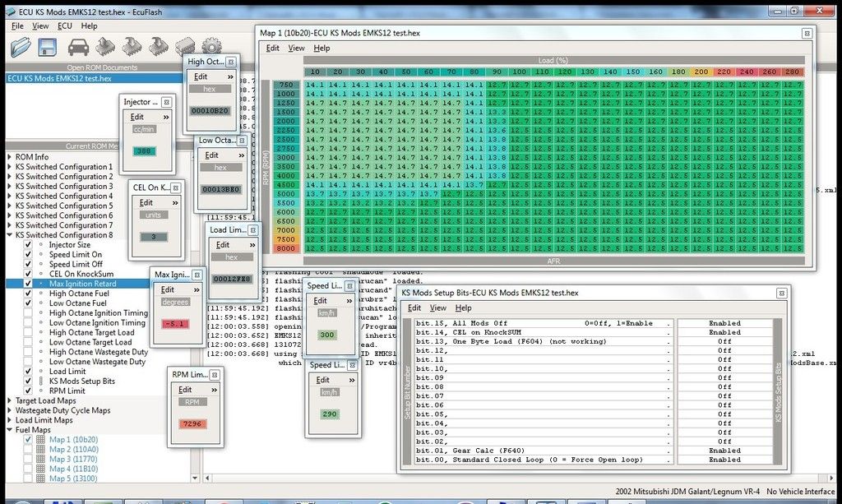Click the open ROM folder icon

pyautogui.click(x=21, y=49)
